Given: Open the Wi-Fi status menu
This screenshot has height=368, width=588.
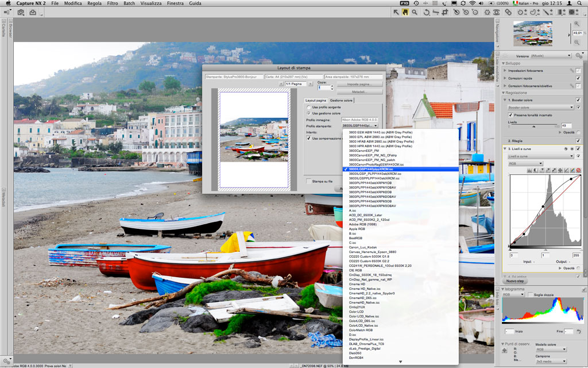Looking at the screenshot, I should click(x=472, y=3).
